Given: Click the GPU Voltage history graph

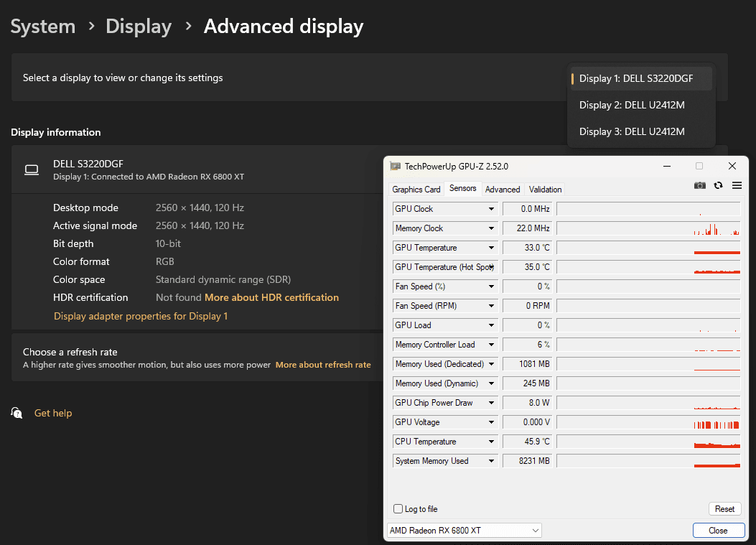Looking at the screenshot, I should [648, 422].
